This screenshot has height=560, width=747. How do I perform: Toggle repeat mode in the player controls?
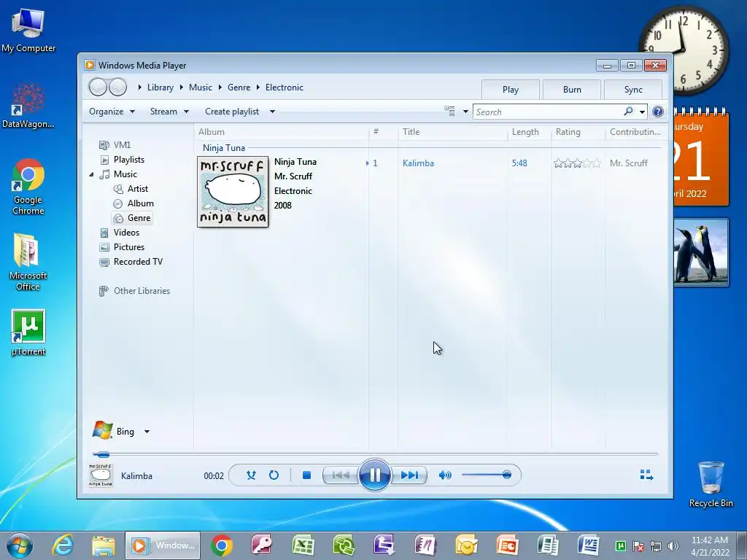[x=274, y=475]
